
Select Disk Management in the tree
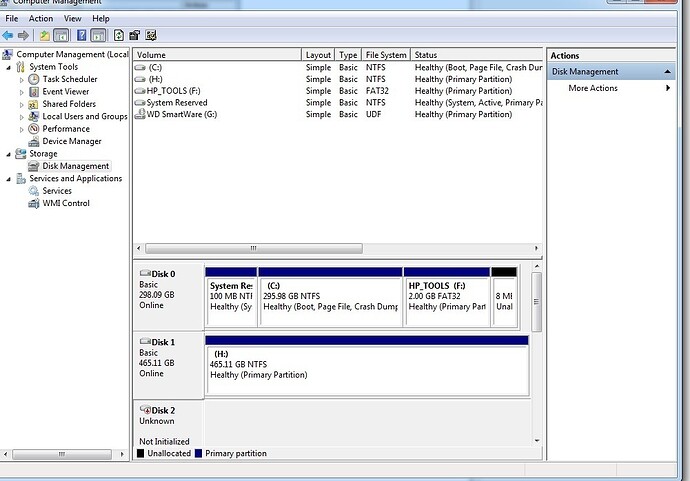(x=75, y=166)
